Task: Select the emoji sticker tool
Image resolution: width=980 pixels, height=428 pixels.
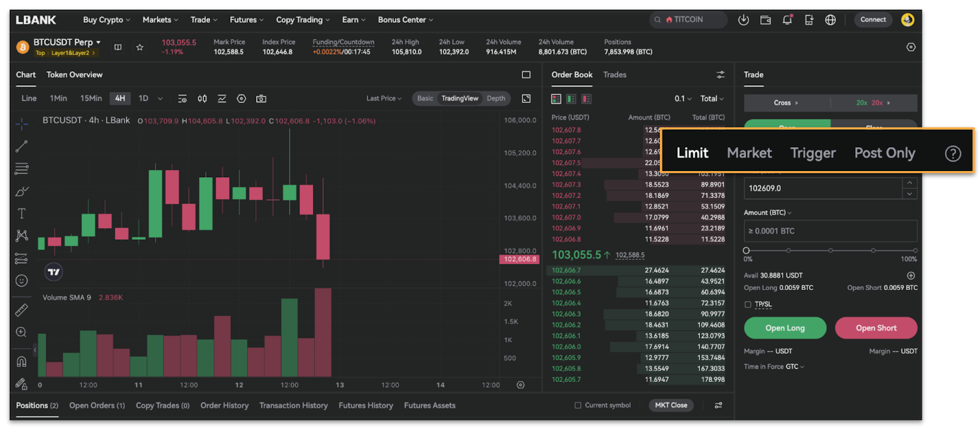Action: click(x=21, y=281)
